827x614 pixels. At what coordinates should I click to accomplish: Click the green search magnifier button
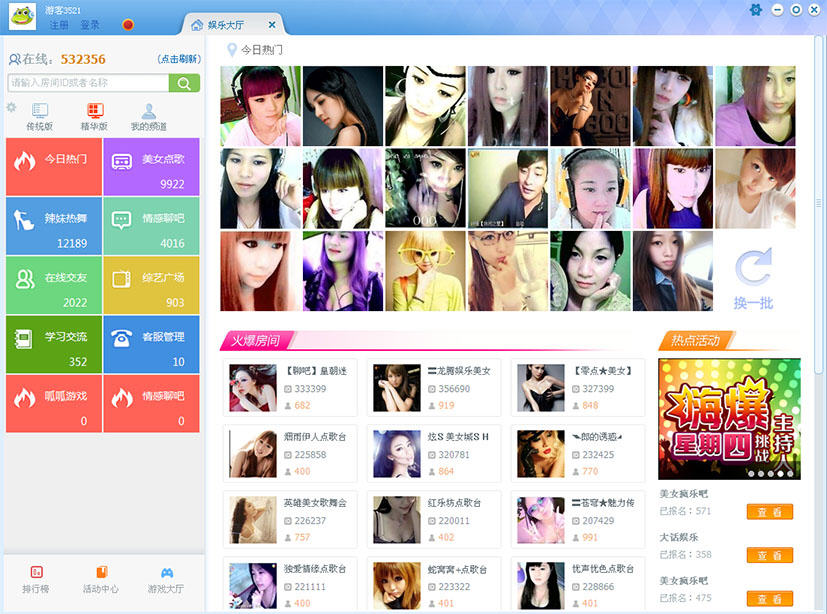pos(184,83)
